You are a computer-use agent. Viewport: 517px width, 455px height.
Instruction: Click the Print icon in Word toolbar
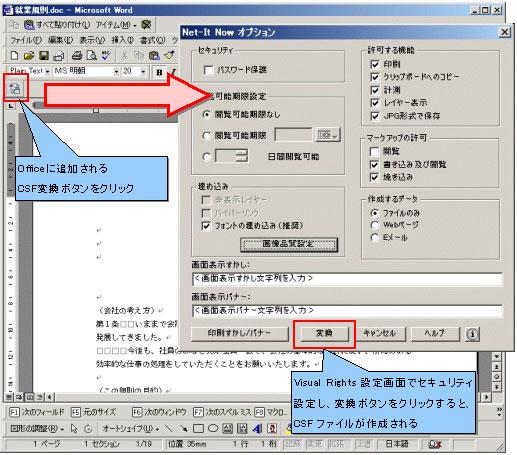77,55
